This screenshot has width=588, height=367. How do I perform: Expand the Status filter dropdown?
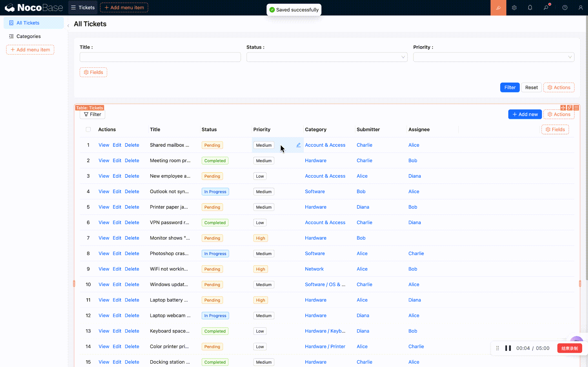(x=327, y=57)
